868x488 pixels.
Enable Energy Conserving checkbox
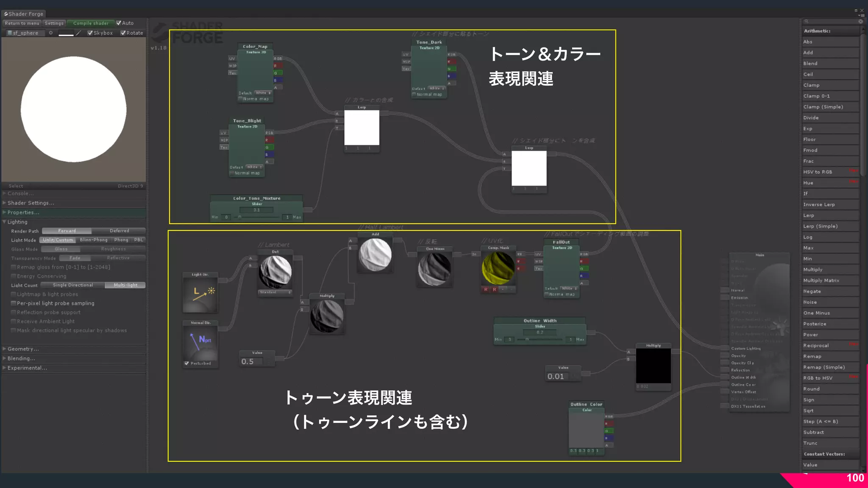click(14, 276)
